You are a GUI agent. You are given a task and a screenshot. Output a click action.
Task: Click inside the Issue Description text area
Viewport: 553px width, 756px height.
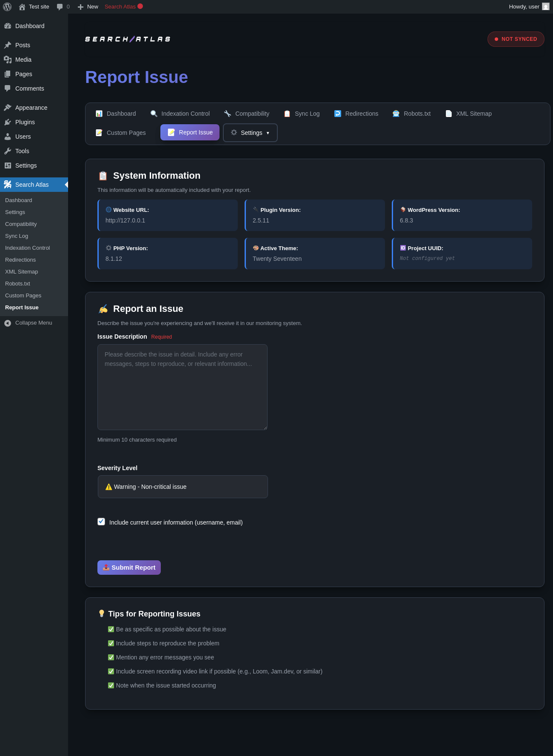pos(182,387)
